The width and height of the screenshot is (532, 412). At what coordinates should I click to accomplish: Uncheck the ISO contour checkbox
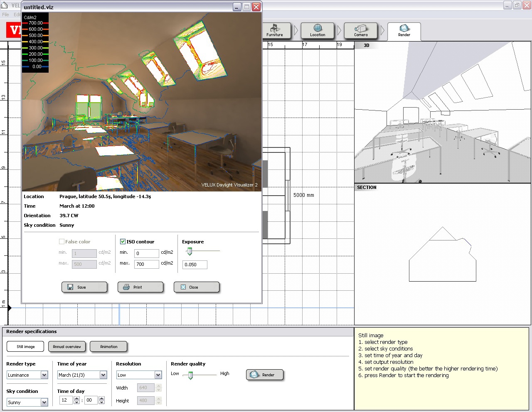123,241
